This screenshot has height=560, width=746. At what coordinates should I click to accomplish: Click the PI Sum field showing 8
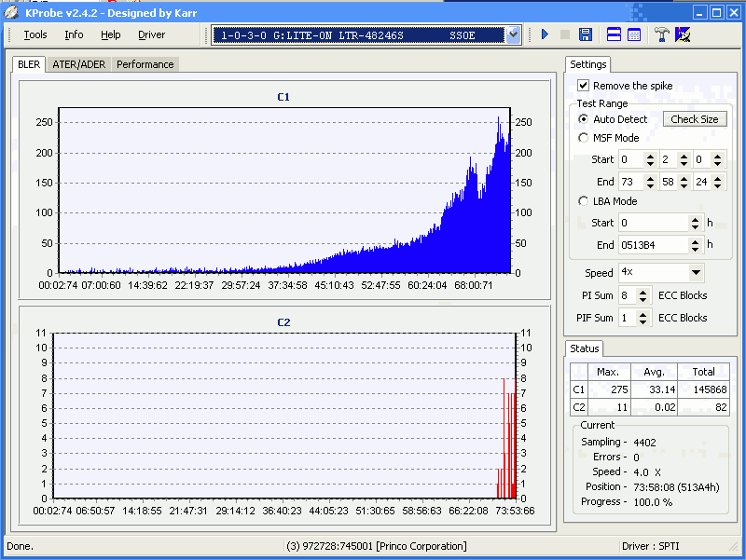click(628, 295)
